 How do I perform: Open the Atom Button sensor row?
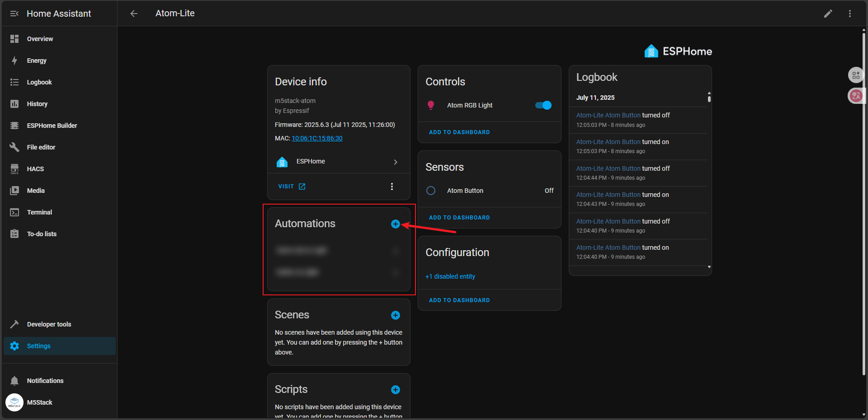pyautogui.click(x=490, y=191)
